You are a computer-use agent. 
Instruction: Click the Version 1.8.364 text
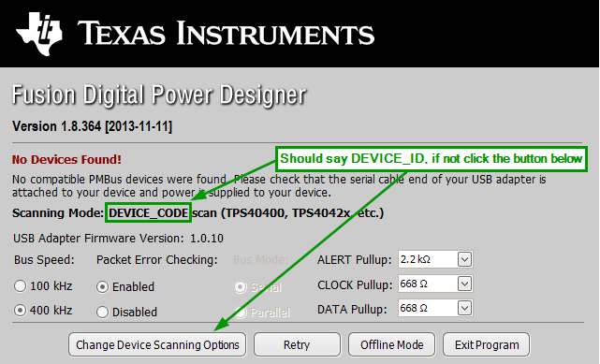(93, 126)
